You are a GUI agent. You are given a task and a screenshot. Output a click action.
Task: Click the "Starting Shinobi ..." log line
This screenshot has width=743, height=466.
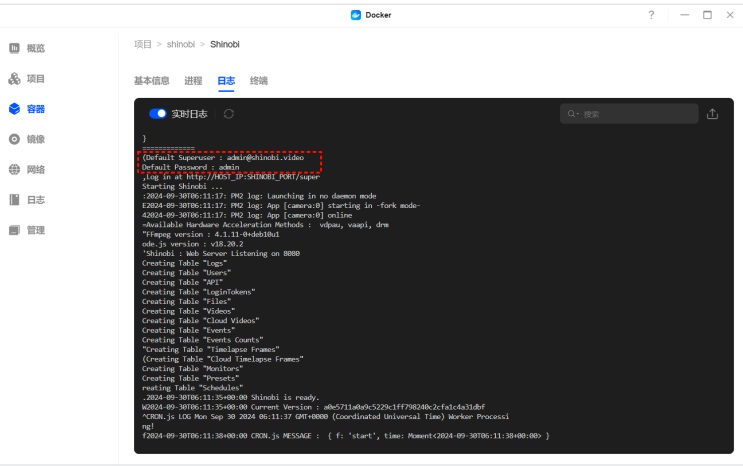(182, 186)
